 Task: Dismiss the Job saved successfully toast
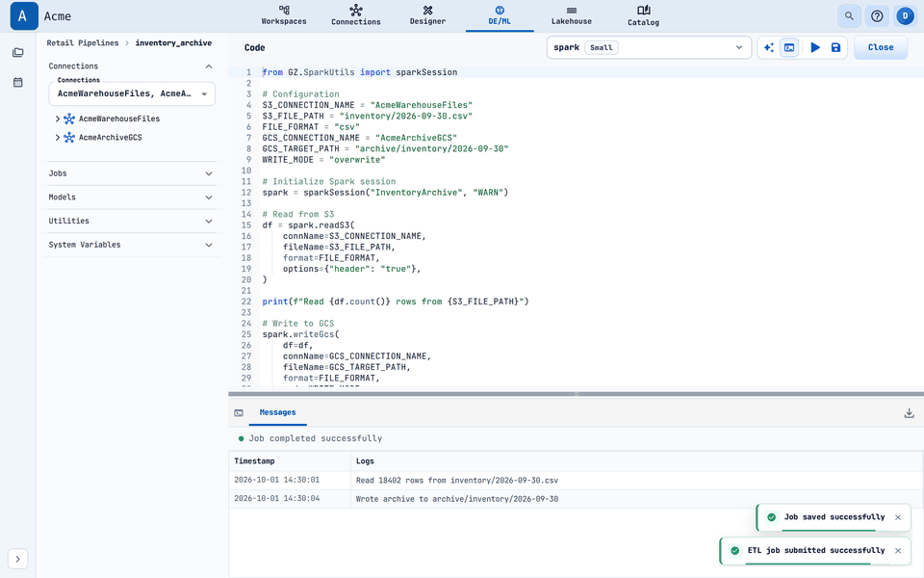[898, 517]
